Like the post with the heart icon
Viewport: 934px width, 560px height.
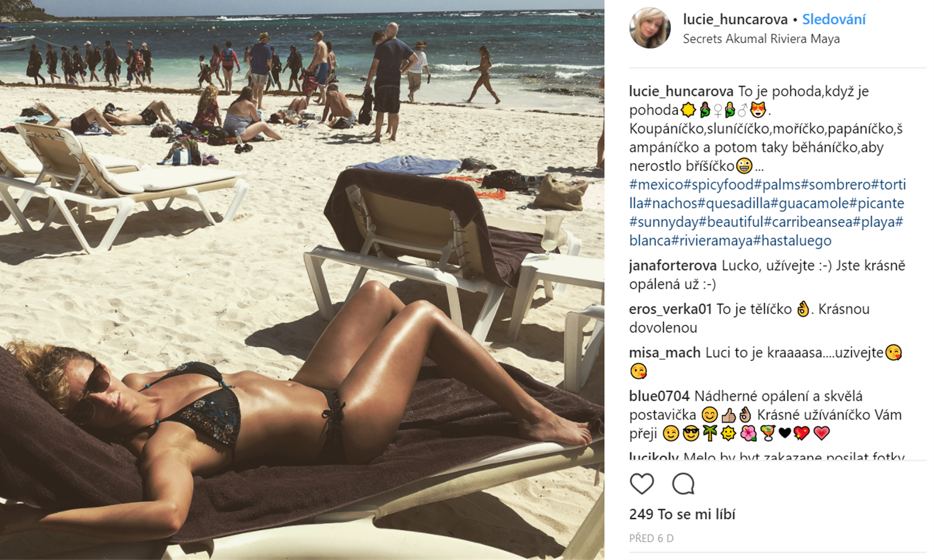(x=642, y=484)
